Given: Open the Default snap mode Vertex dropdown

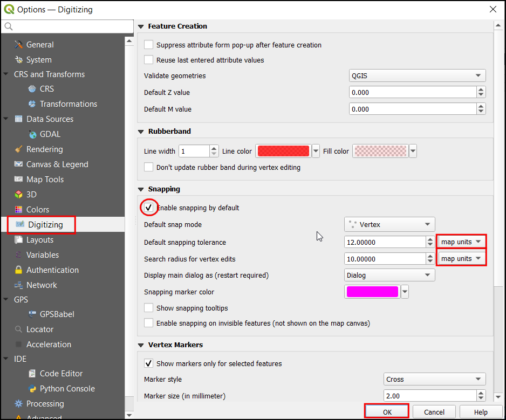Looking at the screenshot, I should [389, 224].
